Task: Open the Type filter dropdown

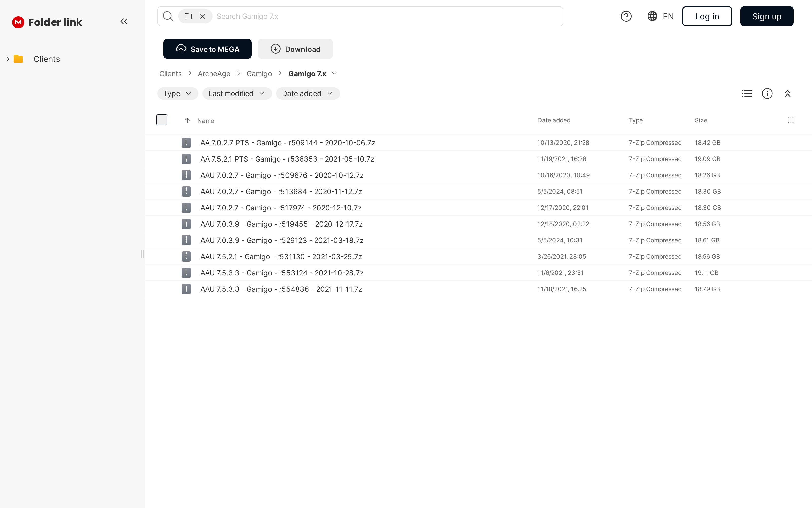Action: pos(178,93)
